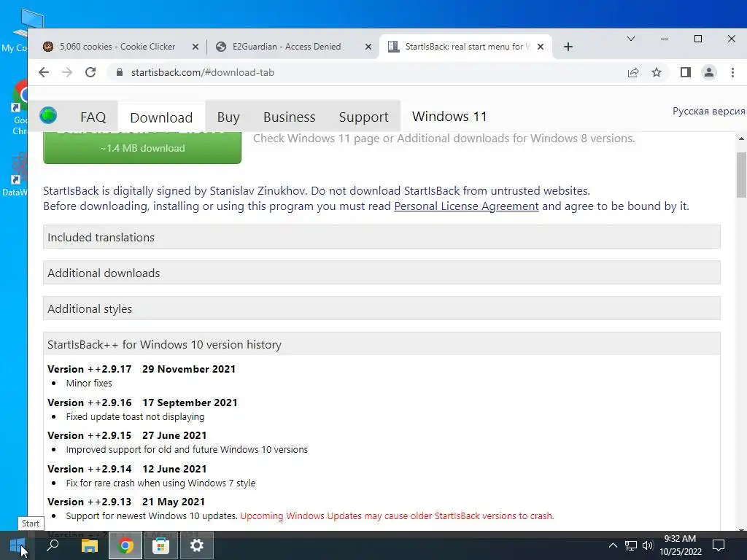Open Microsoft Store from the taskbar

pyautogui.click(x=161, y=545)
